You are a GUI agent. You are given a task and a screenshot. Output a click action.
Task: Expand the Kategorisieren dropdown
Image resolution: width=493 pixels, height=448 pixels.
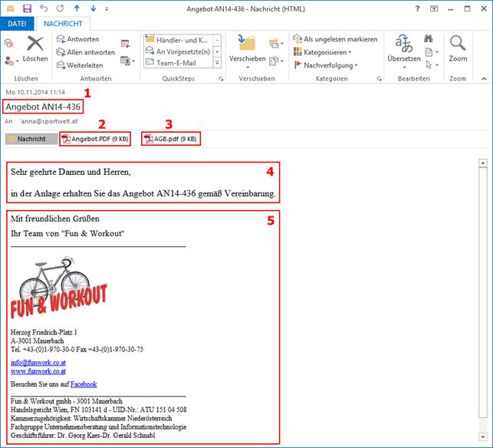327,52
